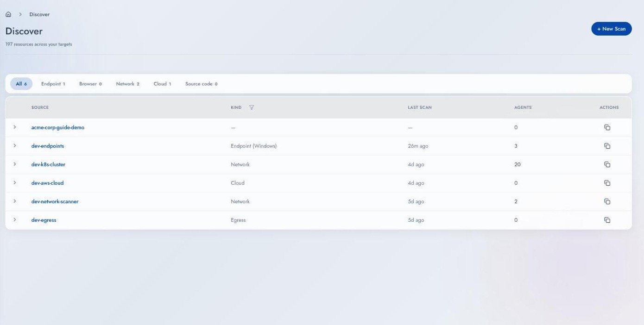Screen dimensions: 644x325
Task: Click the Discover breadcrumb item
Action: pos(39,14)
